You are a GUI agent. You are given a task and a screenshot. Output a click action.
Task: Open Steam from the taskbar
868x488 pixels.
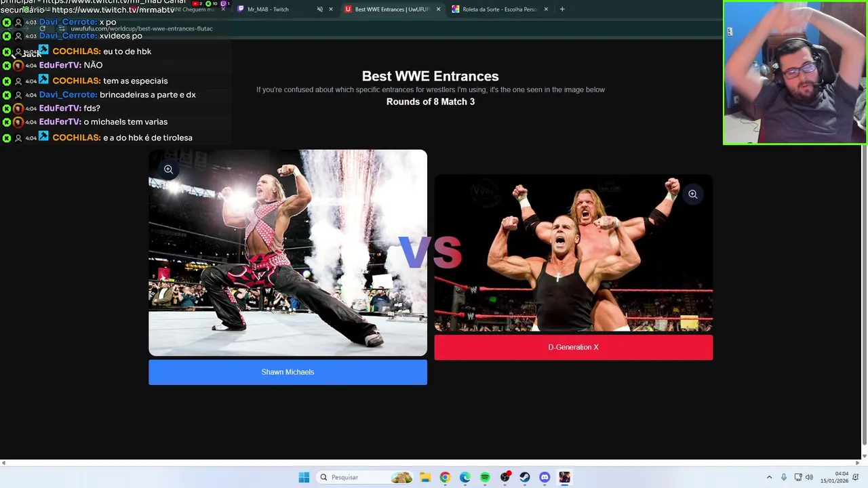click(525, 477)
